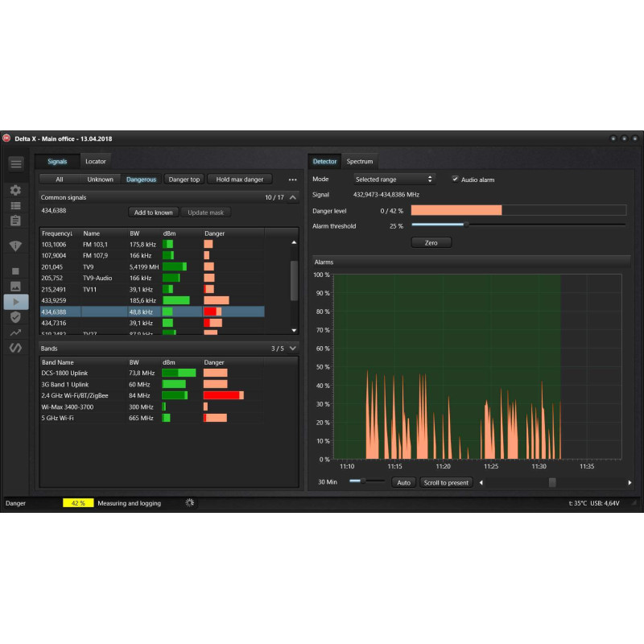Screen dimensions: 644x644
Task: Toggle the Audio alarm checkbox
Action: pyautogui.click(x=455, y=179)
